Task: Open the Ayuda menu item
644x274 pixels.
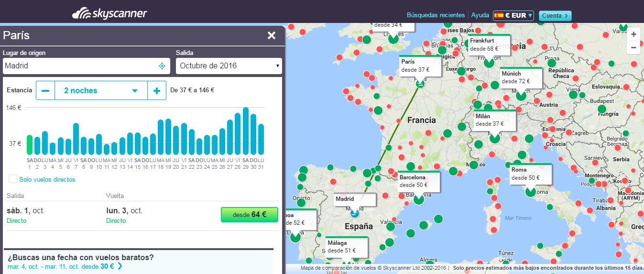Action: click(480, 15)
